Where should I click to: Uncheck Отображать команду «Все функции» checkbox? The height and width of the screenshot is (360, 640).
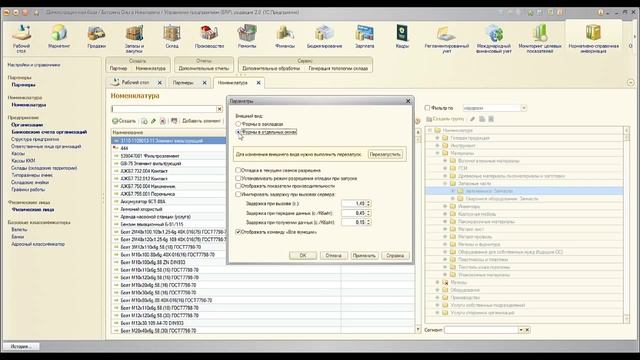[238, 232]
